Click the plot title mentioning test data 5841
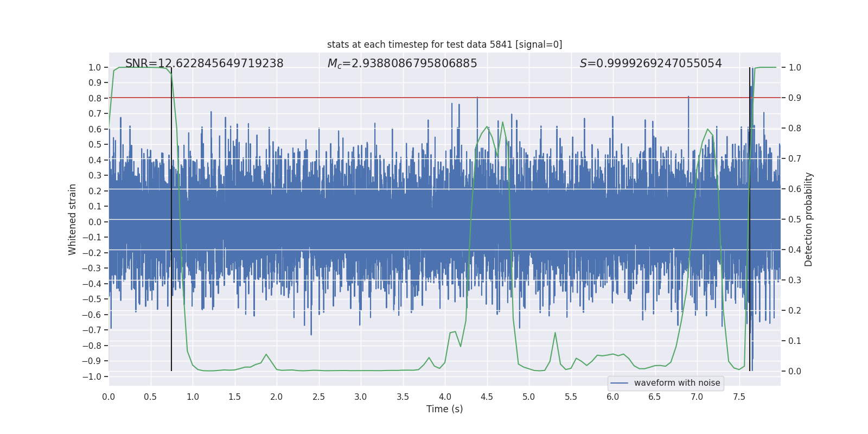This screenshot has height=434, width=868. point(444,44)
